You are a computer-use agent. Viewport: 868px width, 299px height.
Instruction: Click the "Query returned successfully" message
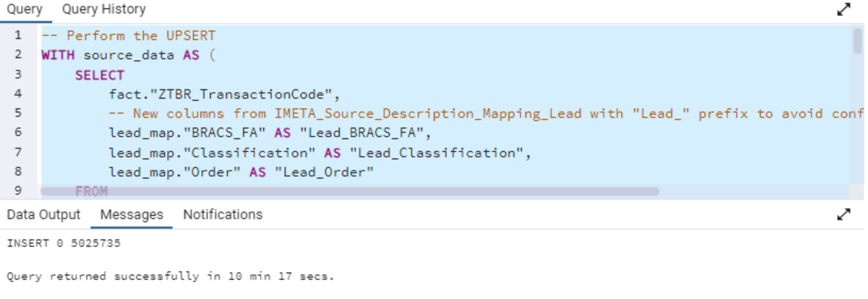pyautogui.click(x=170, y=276)
